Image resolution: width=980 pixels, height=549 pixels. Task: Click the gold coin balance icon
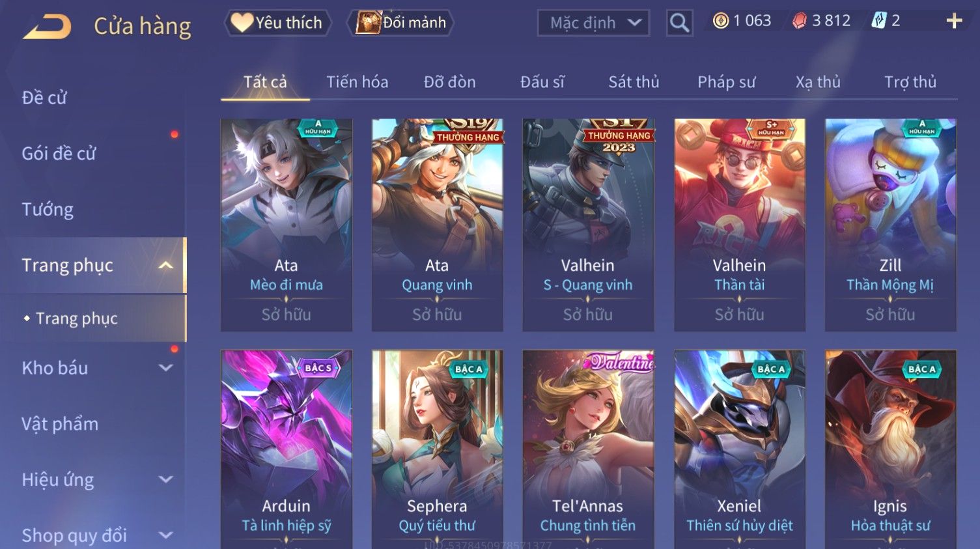pyautogui.click(x=721, y=21)
